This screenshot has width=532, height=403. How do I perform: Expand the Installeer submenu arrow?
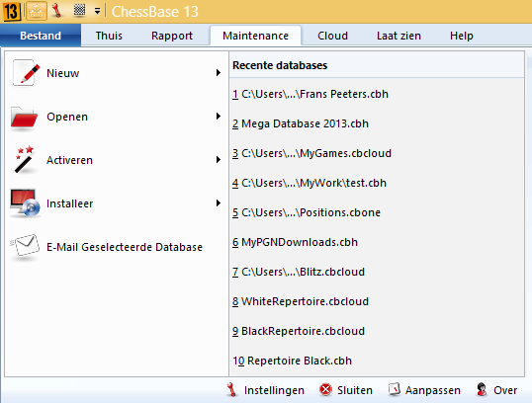coord(219,203)
